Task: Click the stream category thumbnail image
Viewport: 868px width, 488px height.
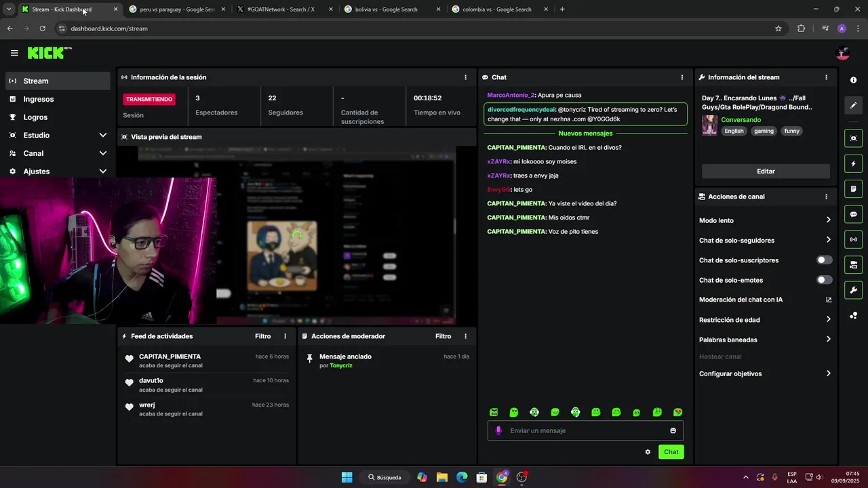Action: tap(709, 125)
